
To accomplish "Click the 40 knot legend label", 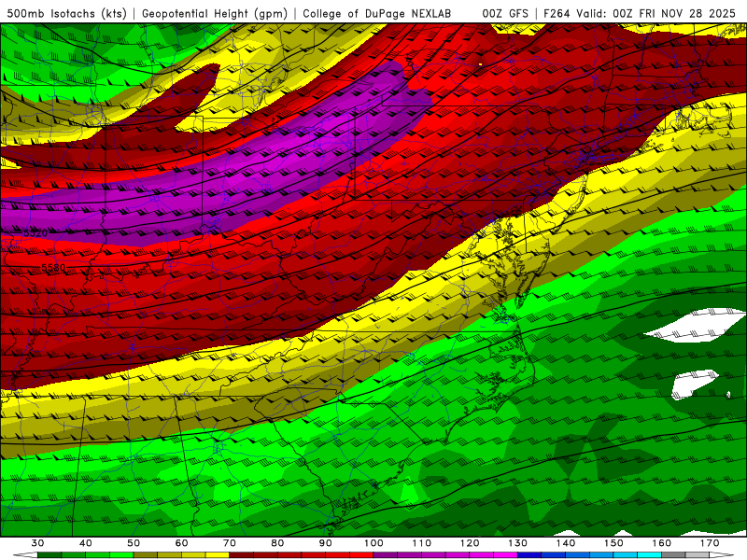I will (86, 543).
